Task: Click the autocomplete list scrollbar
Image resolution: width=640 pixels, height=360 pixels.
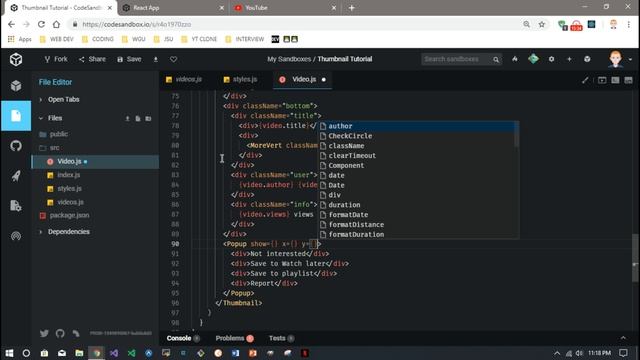Action: coord(517,135)
